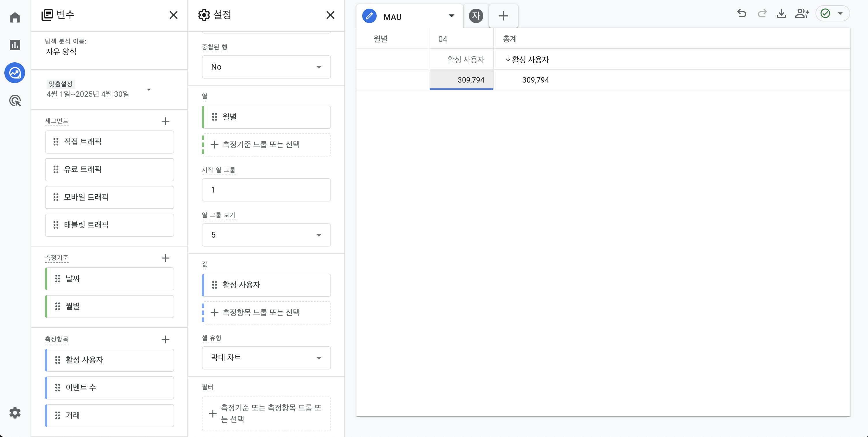
Task: Click the 월별 table header
Action: pos(380,39)
